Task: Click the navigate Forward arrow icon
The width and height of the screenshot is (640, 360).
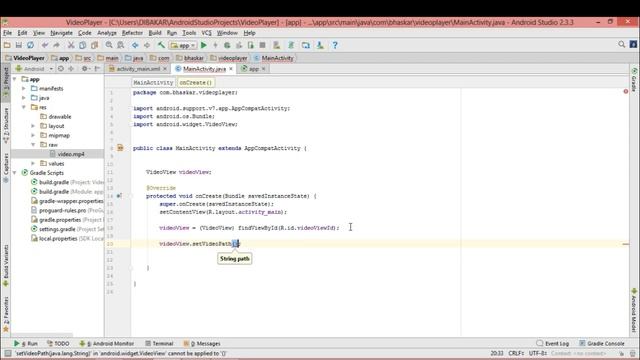Action: click(x=147, y=45)
